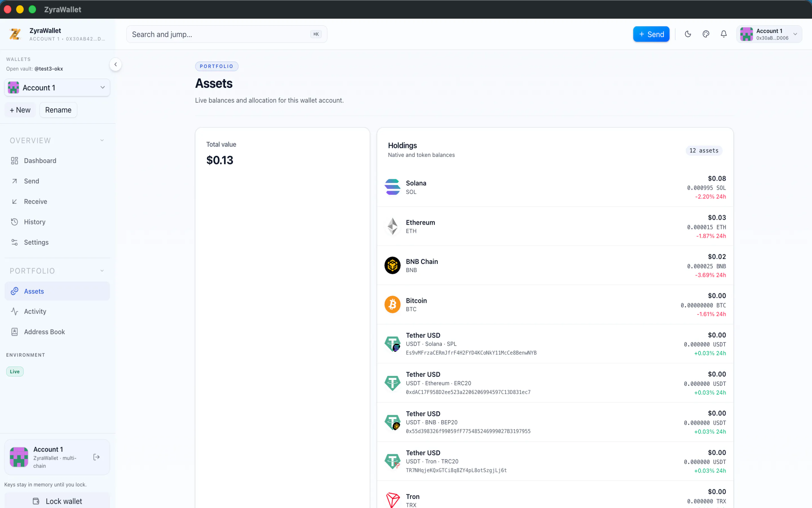812x508 pixels.
Task: Click the Dashboard grid icon
Action: pyautogui.click(x=14, y=161)
